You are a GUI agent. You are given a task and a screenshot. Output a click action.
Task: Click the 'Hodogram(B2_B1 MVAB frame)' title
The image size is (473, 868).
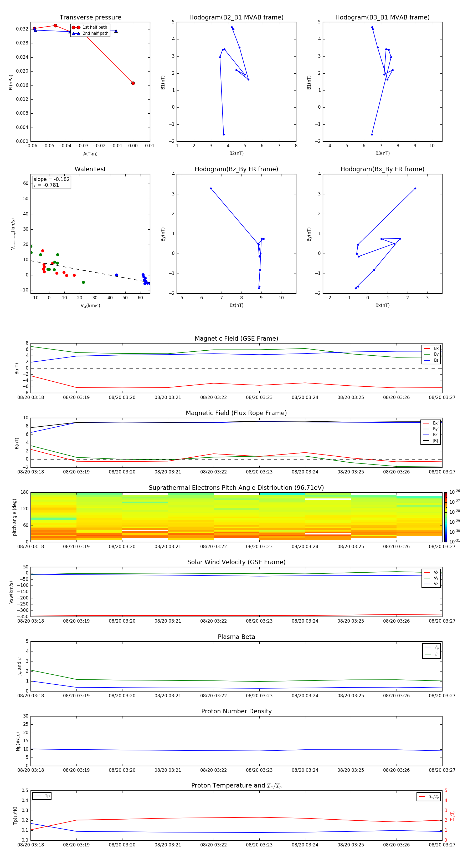point(236,18)
